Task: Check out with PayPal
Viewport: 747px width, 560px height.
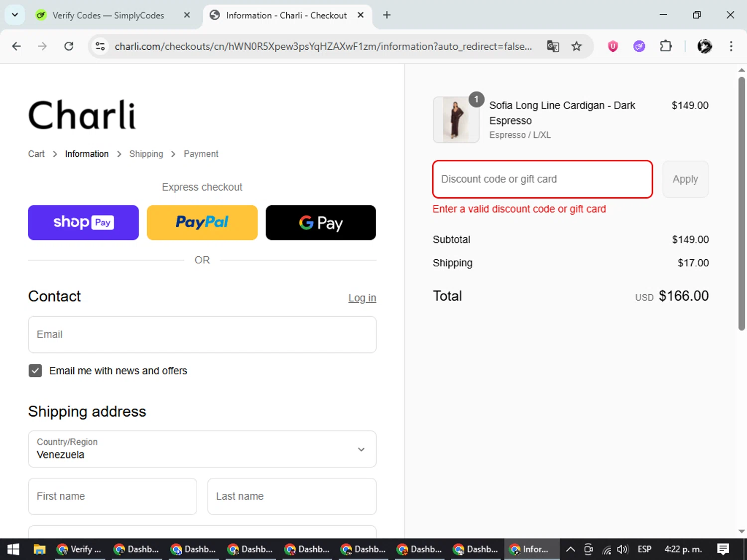Action: [x=202, y=223]
